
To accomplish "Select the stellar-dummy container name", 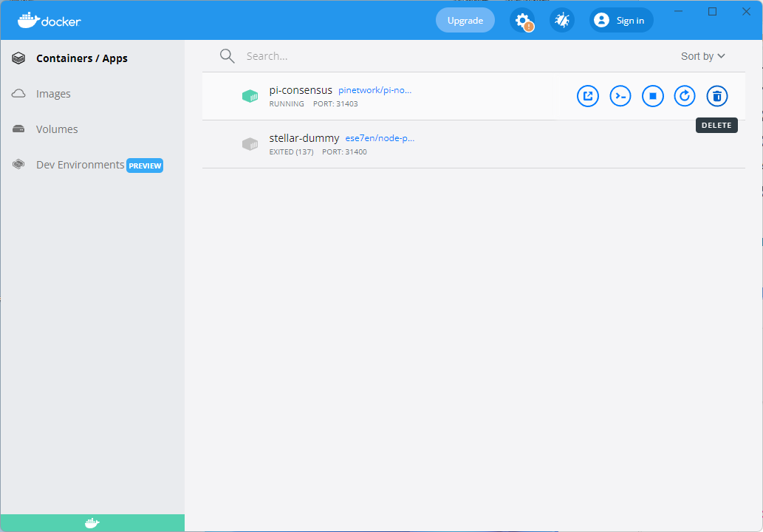I will pyautogui.click(x=304, y=138).
